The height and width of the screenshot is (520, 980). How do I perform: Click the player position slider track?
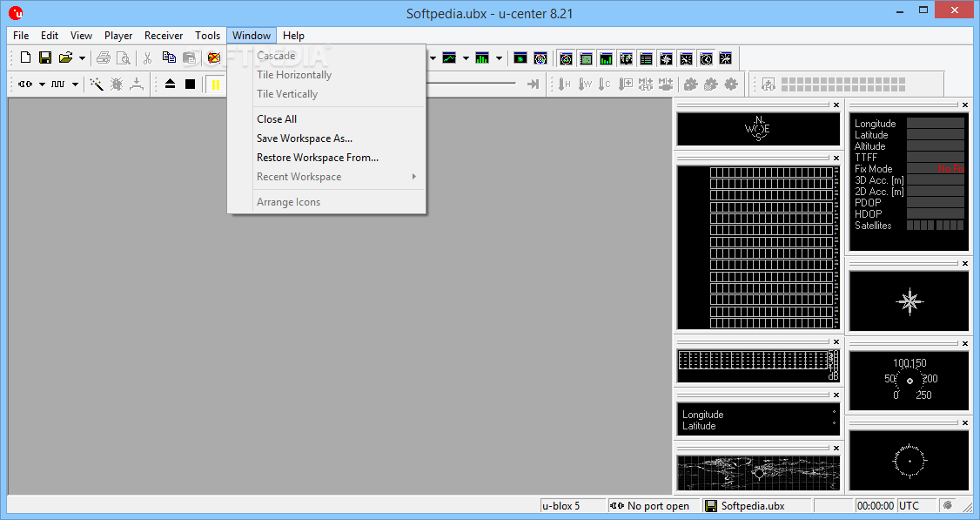pos(472,84)
